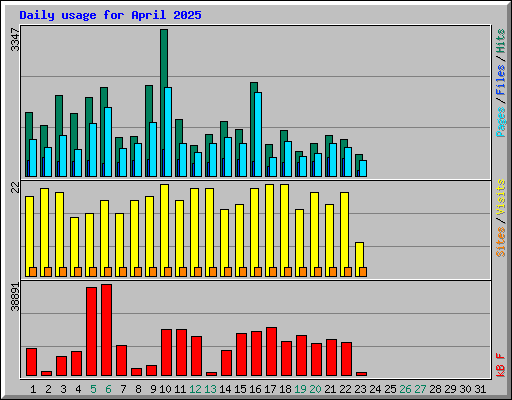Click the 3347 axis maximum label
Image resolution: width=512 pixels, height=400 pixels.
[x=15, y=40]
